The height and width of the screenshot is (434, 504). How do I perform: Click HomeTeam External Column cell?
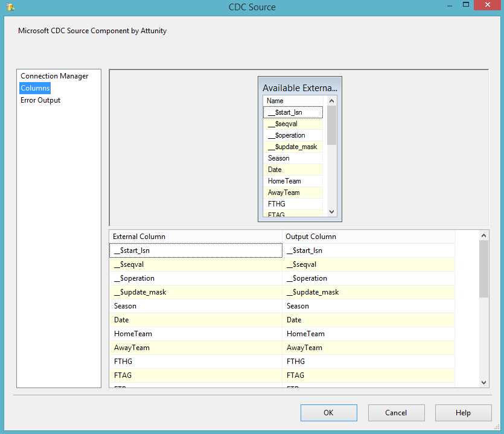(x=196, y=334)
